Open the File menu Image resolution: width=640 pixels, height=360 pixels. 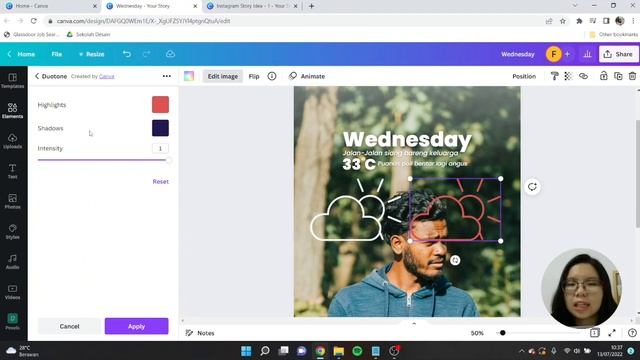click(x=57, y=54)
